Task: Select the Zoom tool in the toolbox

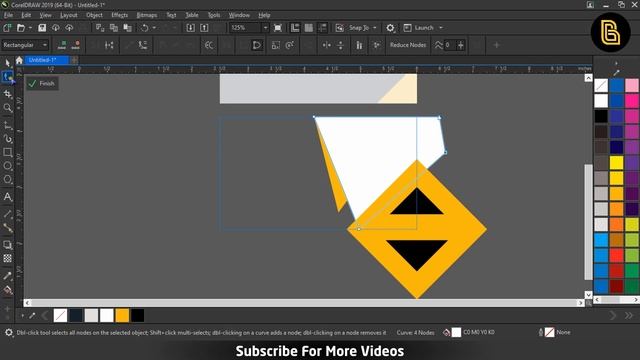Action: point(7,108)
